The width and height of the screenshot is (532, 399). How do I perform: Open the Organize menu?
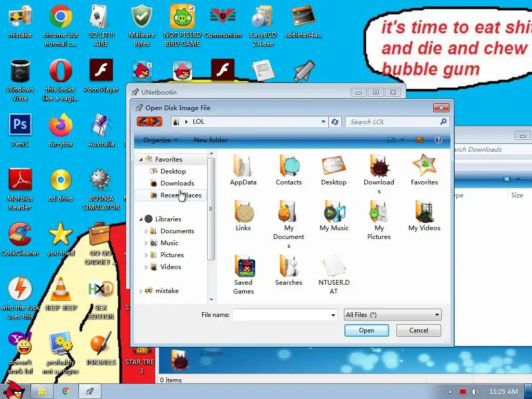(160, 140)
